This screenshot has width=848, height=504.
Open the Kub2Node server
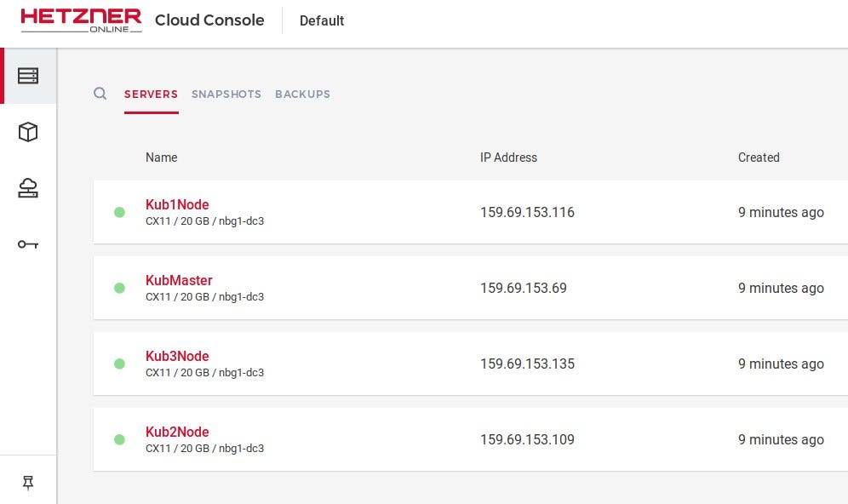click(x=177, y=432)
